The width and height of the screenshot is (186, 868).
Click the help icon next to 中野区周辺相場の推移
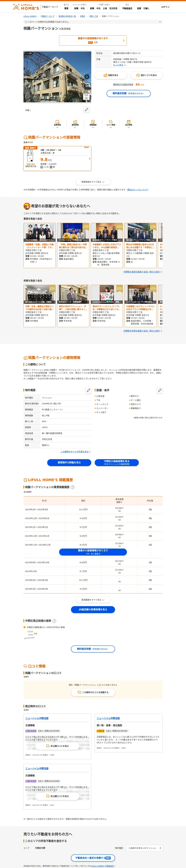click(54, 621)
